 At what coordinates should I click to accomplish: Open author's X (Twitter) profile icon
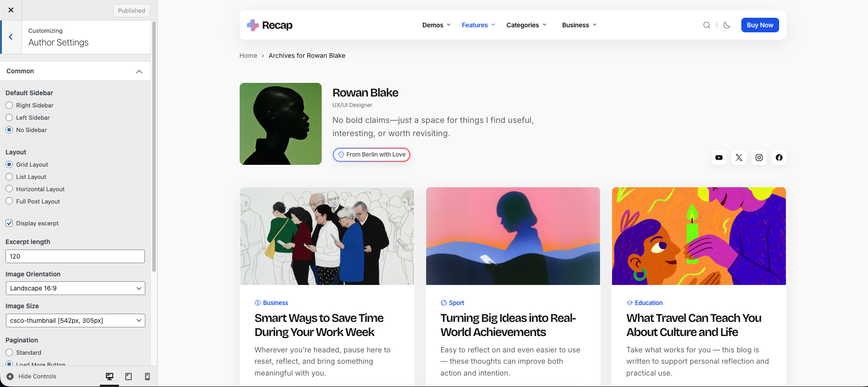click(739, 158)
